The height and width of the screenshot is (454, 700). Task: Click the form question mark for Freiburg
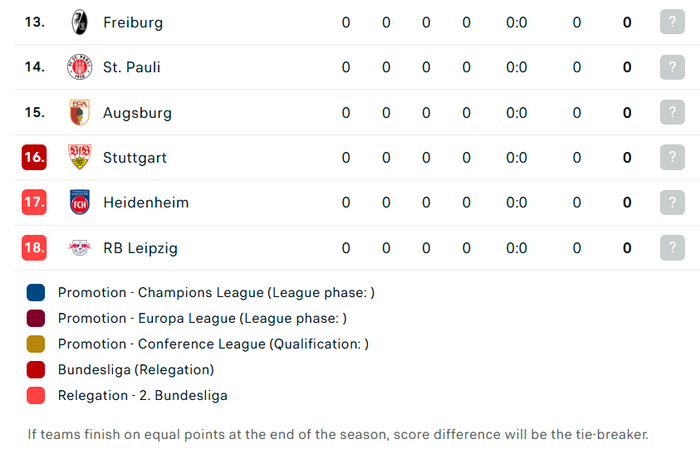(x=672, y=22)
